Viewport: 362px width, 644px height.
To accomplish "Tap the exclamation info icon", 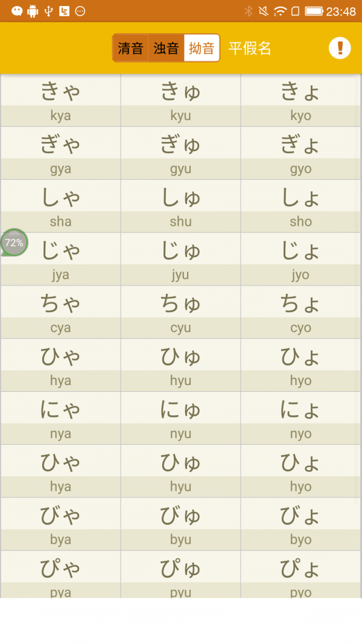I will (340, 48).
